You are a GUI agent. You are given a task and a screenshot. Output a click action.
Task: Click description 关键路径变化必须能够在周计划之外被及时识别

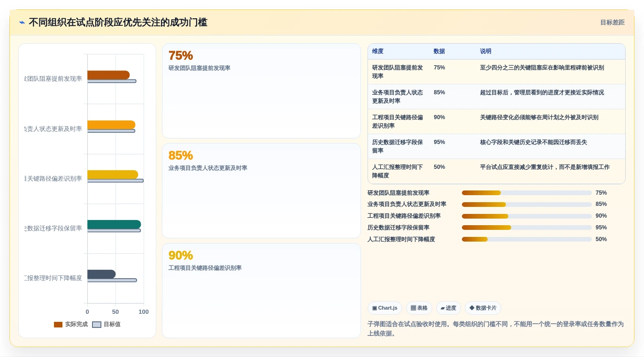tap(539, 117)
